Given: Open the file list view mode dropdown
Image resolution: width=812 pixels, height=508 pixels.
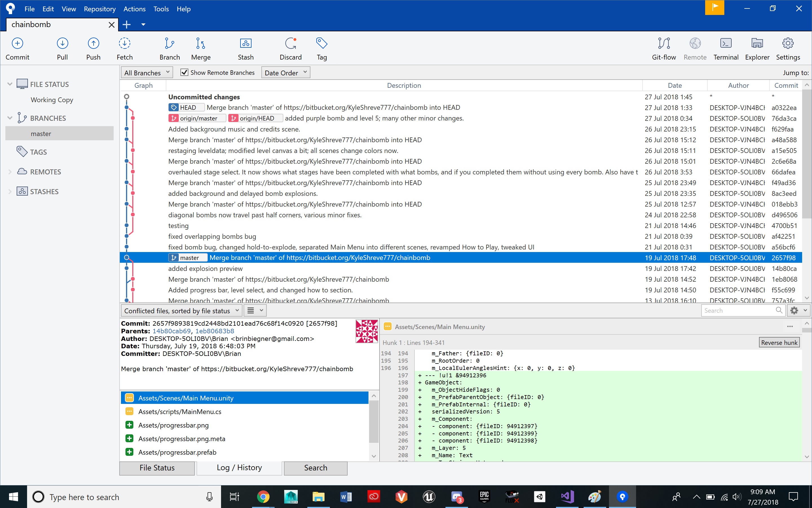Looking at the screenshot, I should pyautogui.click(x=255, y=310).
